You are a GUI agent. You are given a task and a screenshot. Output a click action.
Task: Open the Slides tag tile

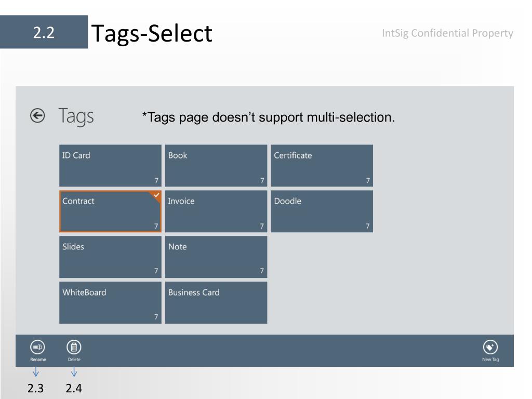pos(110,257)
